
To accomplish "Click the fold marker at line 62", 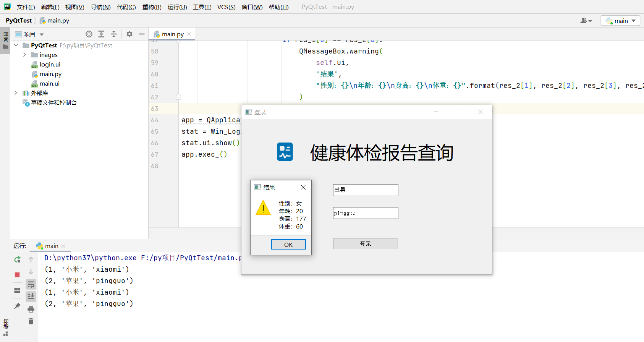I will click(x=178, y=97).
